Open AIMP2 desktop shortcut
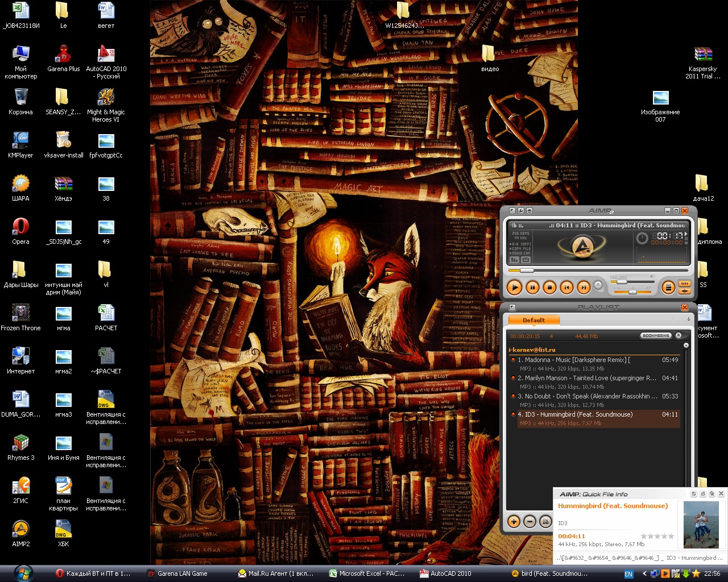The height and width of the screenshot is (582, 728). coord(20,534)
